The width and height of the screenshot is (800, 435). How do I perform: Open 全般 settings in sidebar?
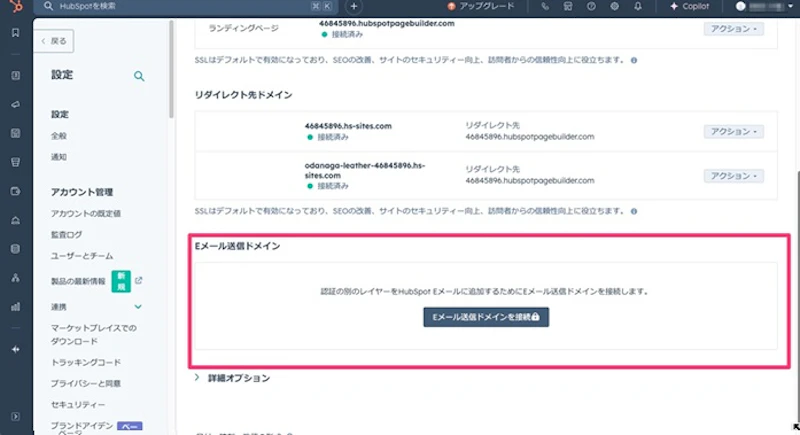(x=59, y=136)
